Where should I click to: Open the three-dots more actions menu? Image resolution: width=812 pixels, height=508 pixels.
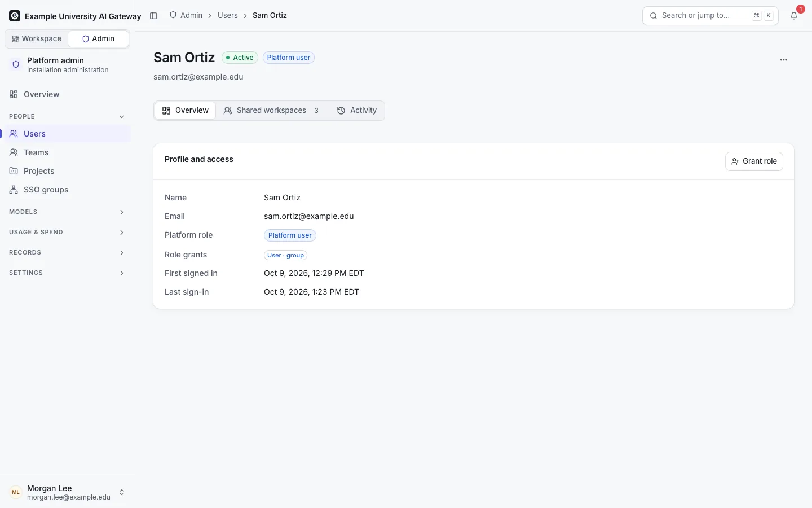(784, 60)
